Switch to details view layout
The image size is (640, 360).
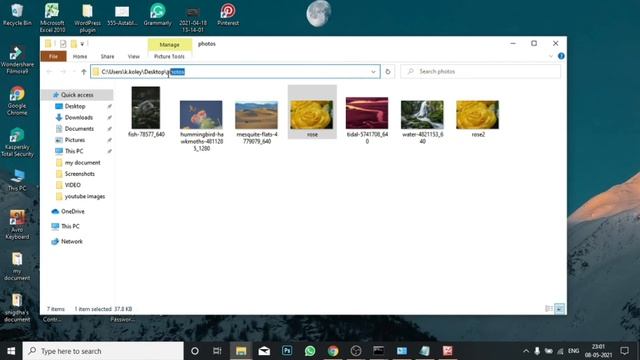point(549,309)
